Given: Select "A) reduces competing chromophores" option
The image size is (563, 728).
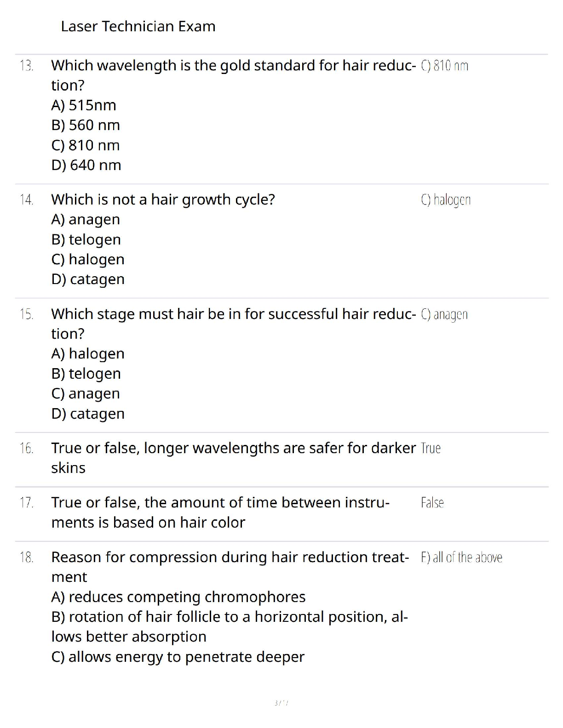Looking at the screenshot, I should click(178, 597).
